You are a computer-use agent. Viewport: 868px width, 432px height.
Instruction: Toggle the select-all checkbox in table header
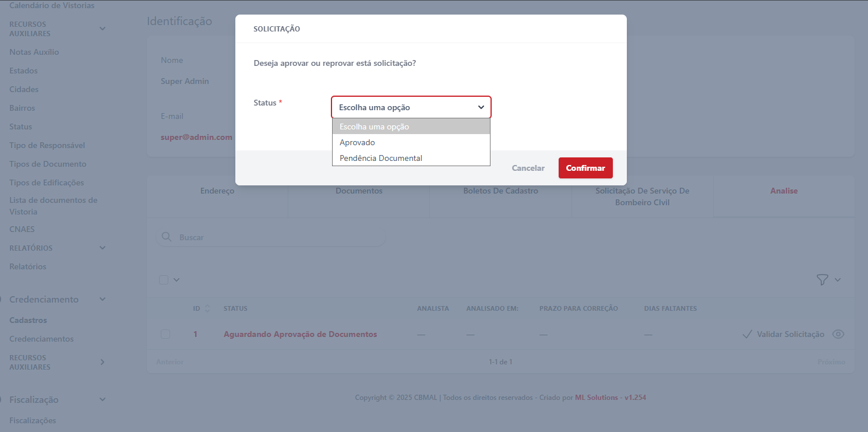coord(164,280)
